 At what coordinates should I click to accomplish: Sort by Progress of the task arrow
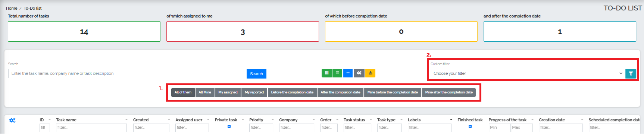[532, 120]
